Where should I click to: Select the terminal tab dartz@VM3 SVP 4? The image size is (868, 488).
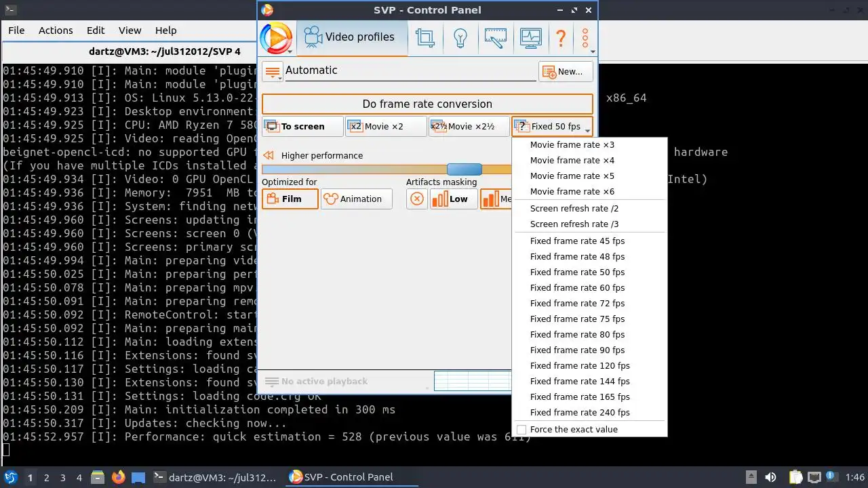(164, 52)
